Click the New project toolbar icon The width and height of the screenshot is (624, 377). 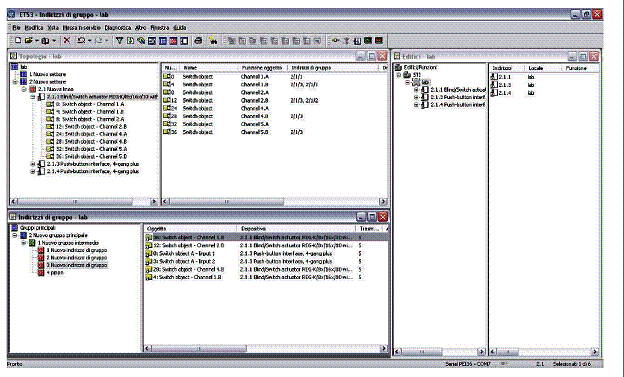pyautogui.click(x=18, y=41)
